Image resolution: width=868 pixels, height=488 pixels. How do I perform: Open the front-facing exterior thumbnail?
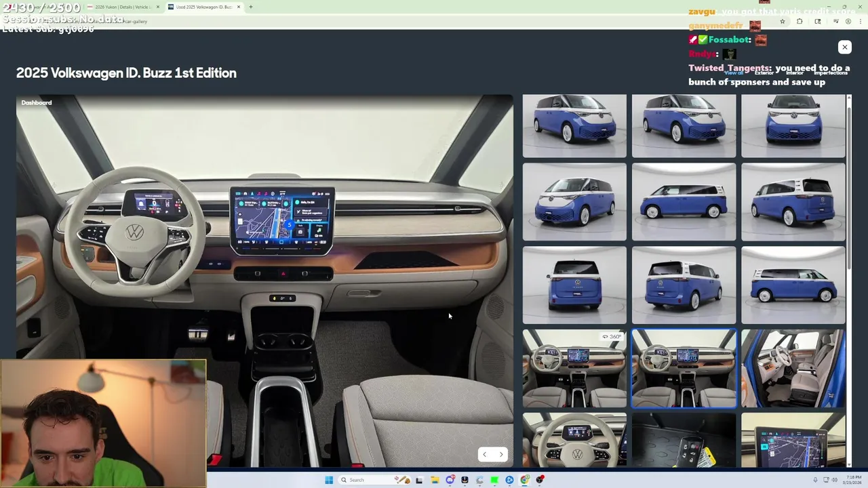(x=793, y=126)
